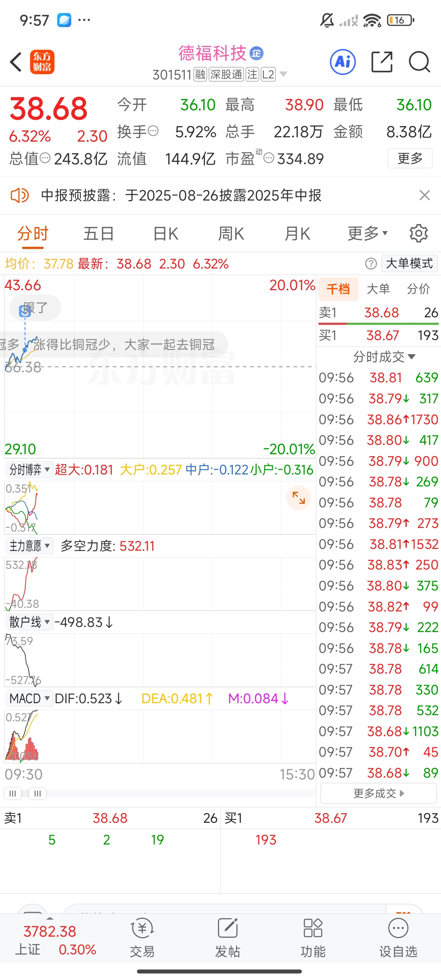
Task: Tap the scrolling comment about 铜冠
Action: coord(114,345)
